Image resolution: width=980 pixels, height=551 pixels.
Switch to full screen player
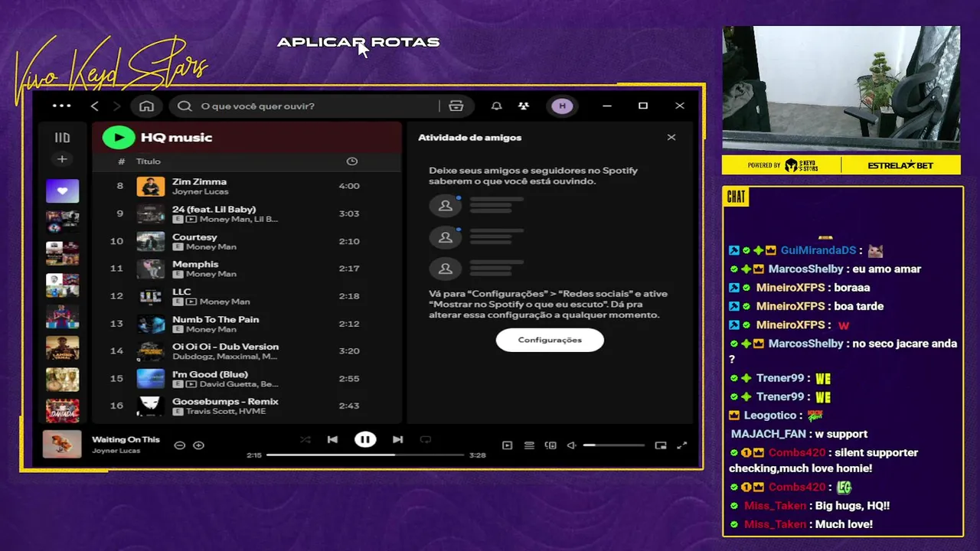tap(682, 445)
